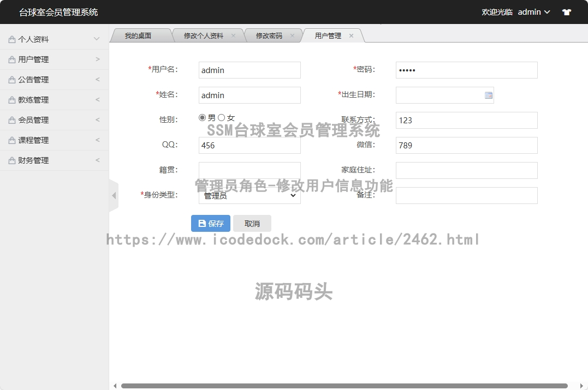588x390 pixels.
Task: Close the 修改密码 tab
Action: (292, 35)
